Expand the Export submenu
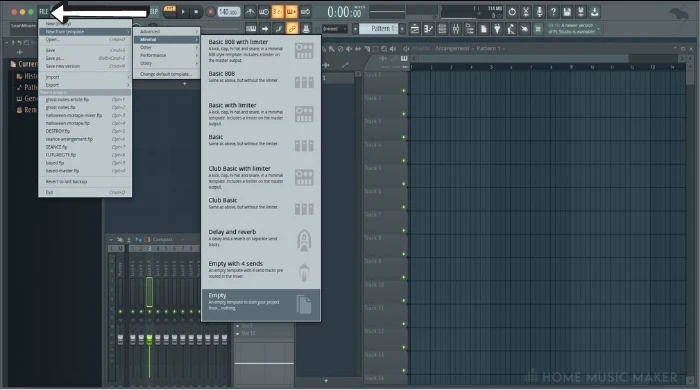 click(85, 85)
